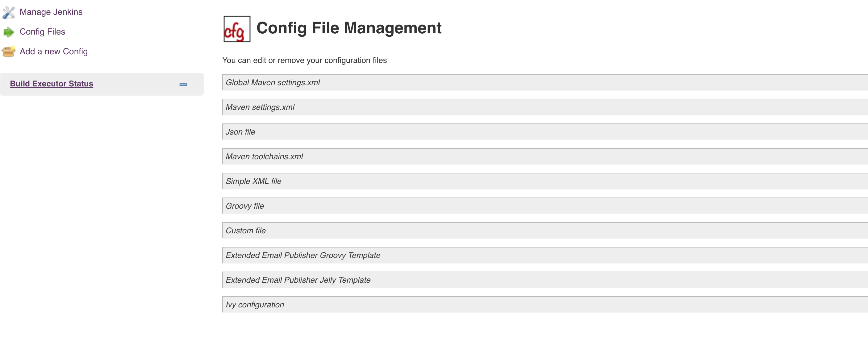868x337 pixels.
Task: Select the Groovy file section header
Action: (245, 206)
